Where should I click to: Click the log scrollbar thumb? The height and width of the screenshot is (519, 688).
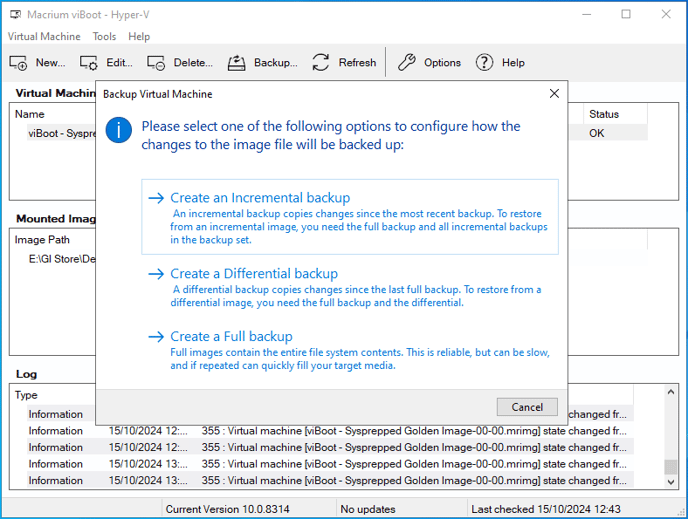click(670, 467)
